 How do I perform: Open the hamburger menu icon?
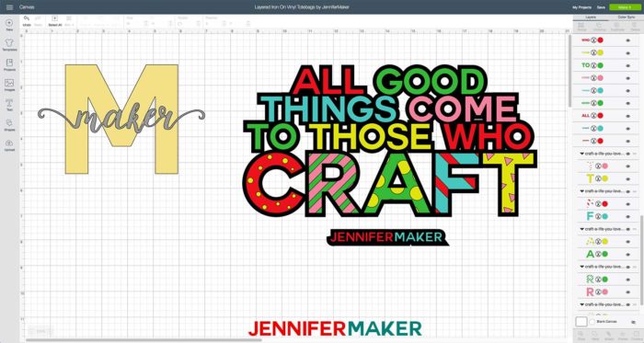click(9, 7)
